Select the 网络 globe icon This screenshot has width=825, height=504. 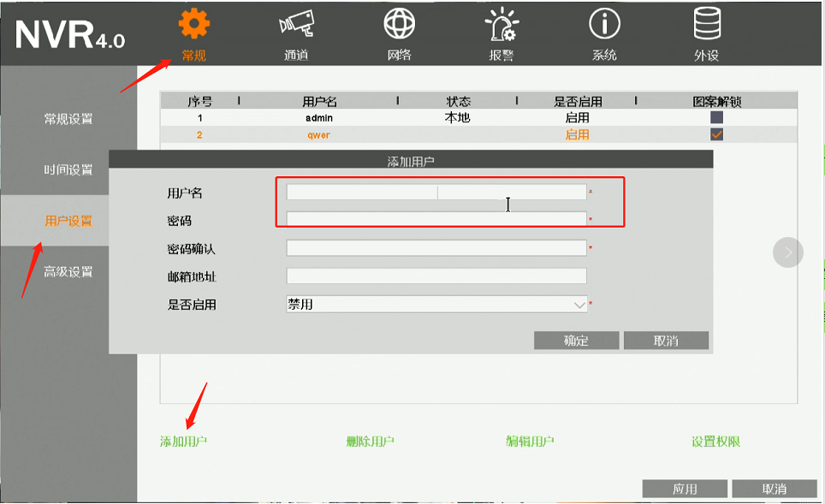point(399,24)
